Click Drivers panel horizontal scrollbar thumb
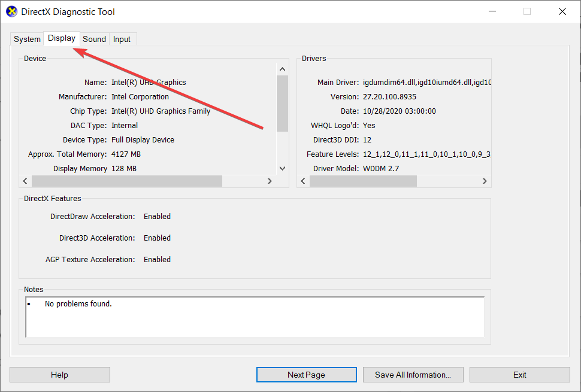The width and height of the screenshot is (581, 392). coord(363,181)
